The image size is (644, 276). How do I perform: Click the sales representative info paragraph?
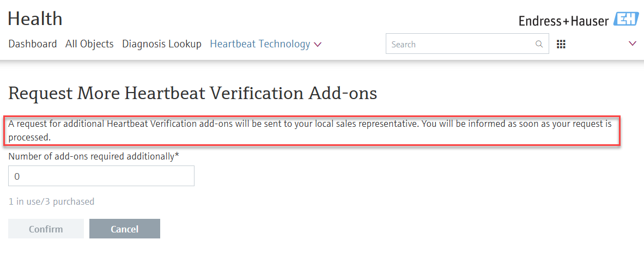point(309,130)
